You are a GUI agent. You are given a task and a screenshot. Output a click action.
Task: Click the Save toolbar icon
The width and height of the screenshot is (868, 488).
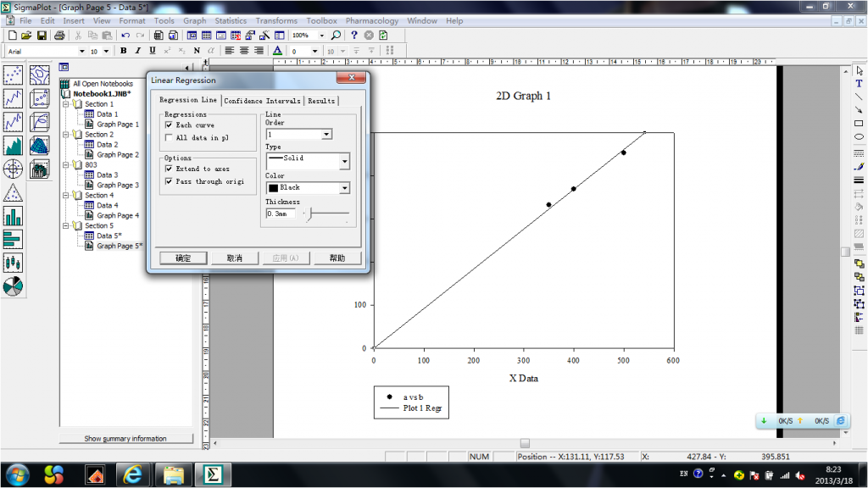42,36
